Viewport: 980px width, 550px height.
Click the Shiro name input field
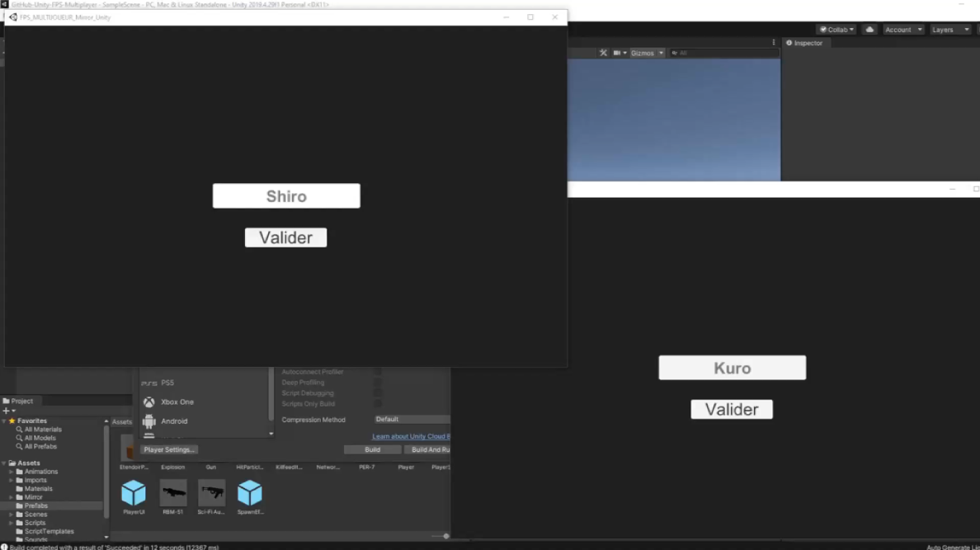(x=286, y=195)
